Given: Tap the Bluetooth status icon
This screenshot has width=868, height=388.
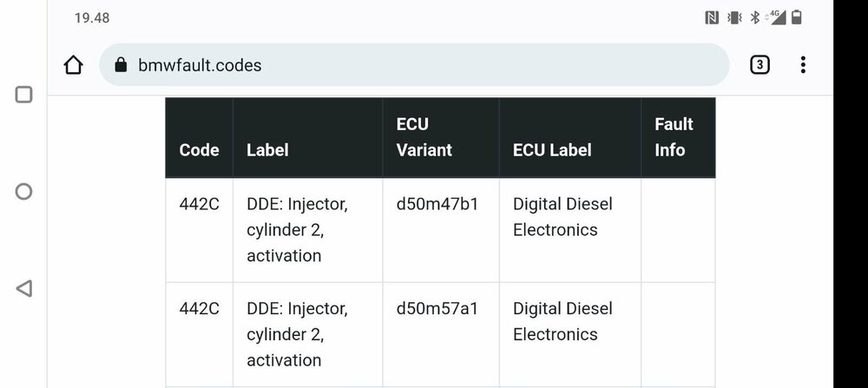Looking at the screenshot, I should 755,17.
